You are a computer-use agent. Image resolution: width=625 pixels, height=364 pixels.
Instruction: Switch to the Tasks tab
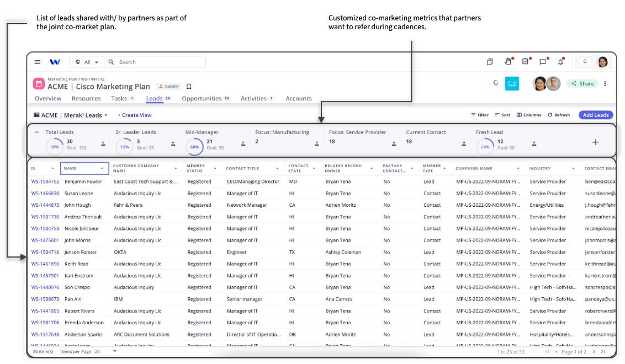coord(123,98)
